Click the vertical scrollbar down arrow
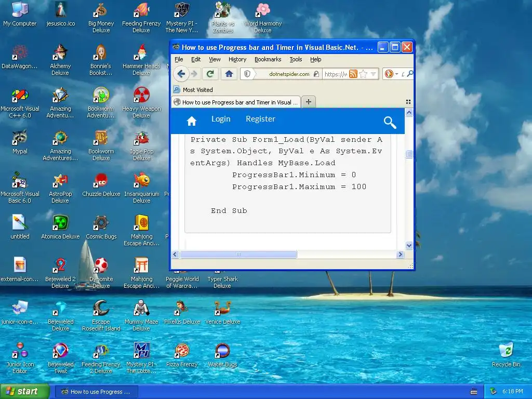This screenshot has width=532, height=399. [x=409, y=245]
